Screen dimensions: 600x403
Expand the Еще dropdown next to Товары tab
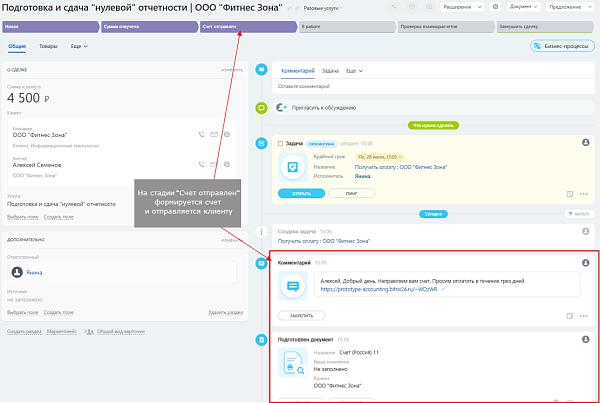click(x=79, y=46)
